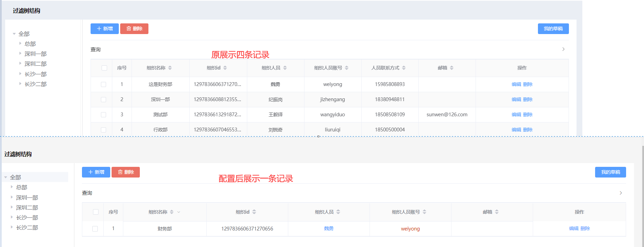
Task: Expand 深圳一部 node in top tree
Action: click(20, 54)
